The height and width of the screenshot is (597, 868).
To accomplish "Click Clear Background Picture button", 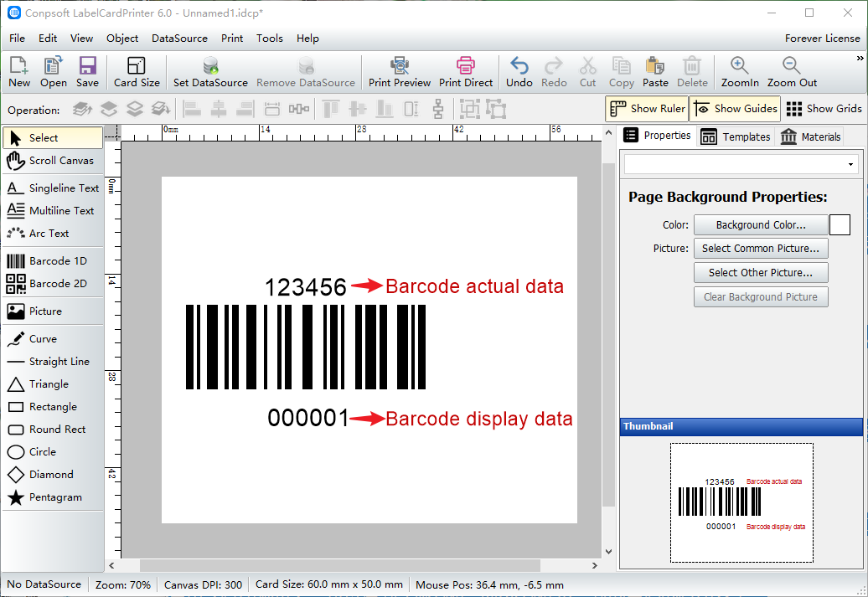I will (761, 297).
